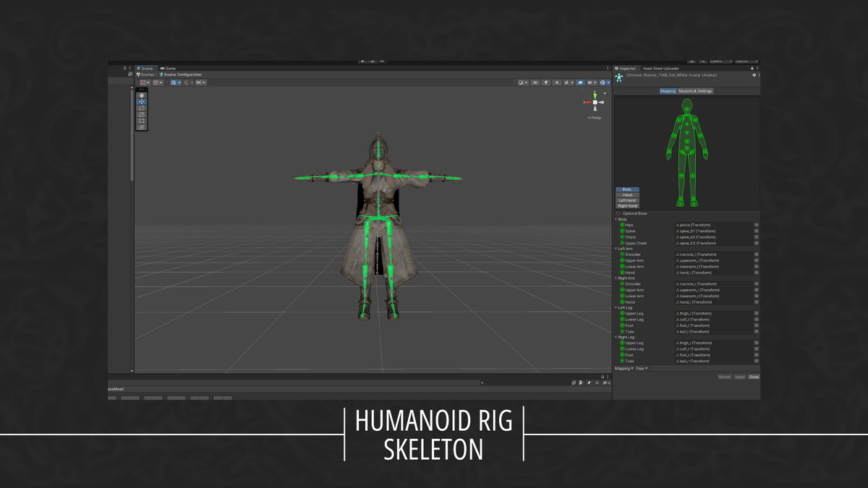Select the Rotate tool

142,108
